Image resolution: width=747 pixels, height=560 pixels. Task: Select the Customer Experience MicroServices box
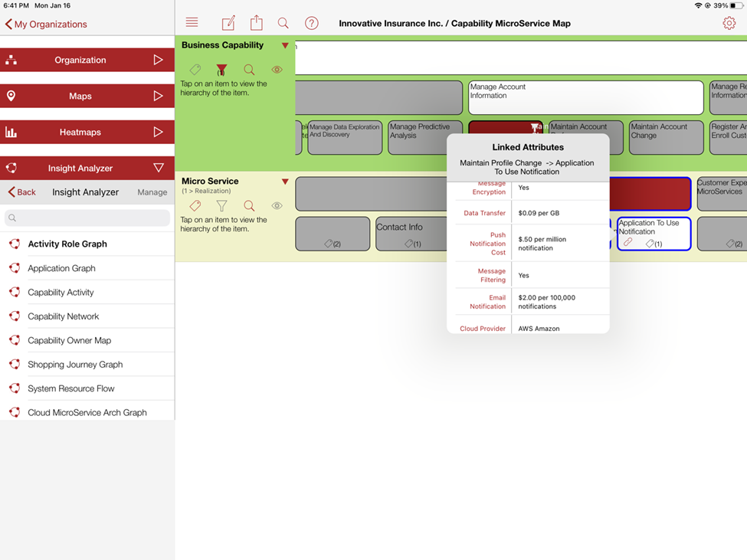[722, 194]
